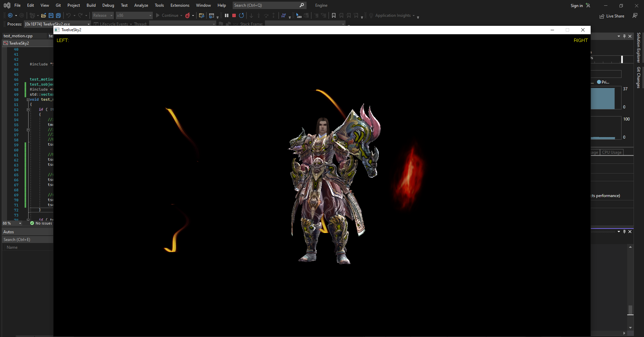
Task: Click the IntelliTrace diagnostic icon in toolbar
Action: pyautogui.click(x=284, y=15)
